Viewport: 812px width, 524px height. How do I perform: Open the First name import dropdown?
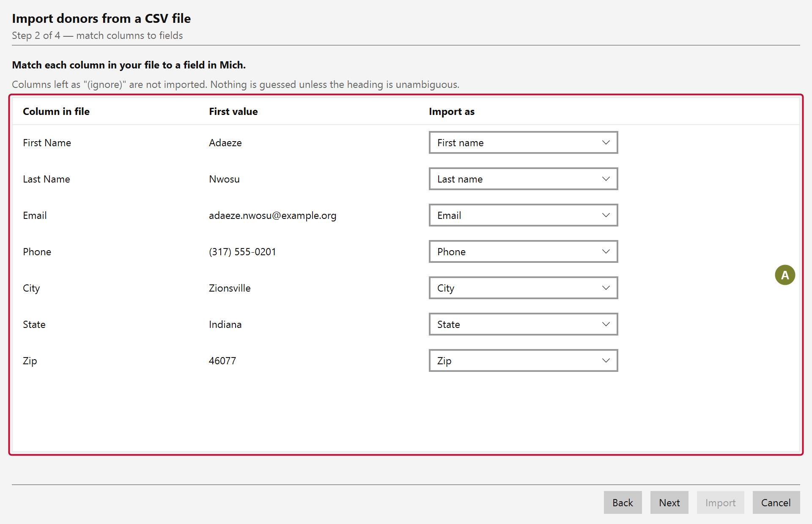523,142
